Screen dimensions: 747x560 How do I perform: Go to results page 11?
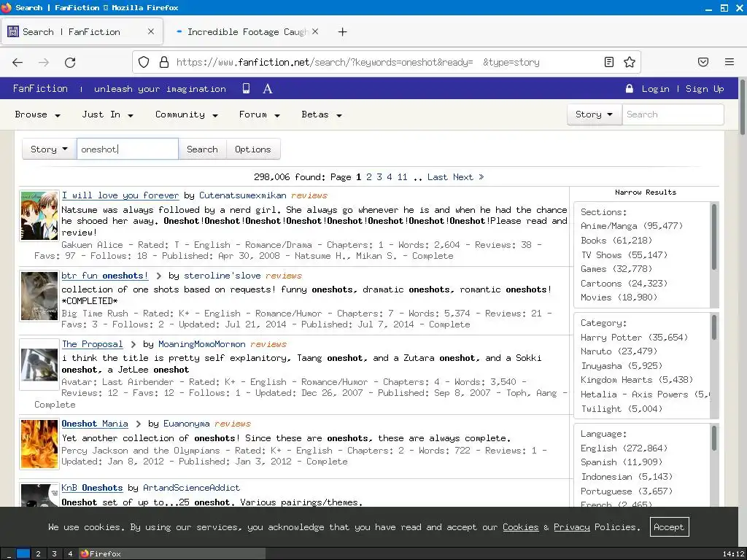(403, 177)
